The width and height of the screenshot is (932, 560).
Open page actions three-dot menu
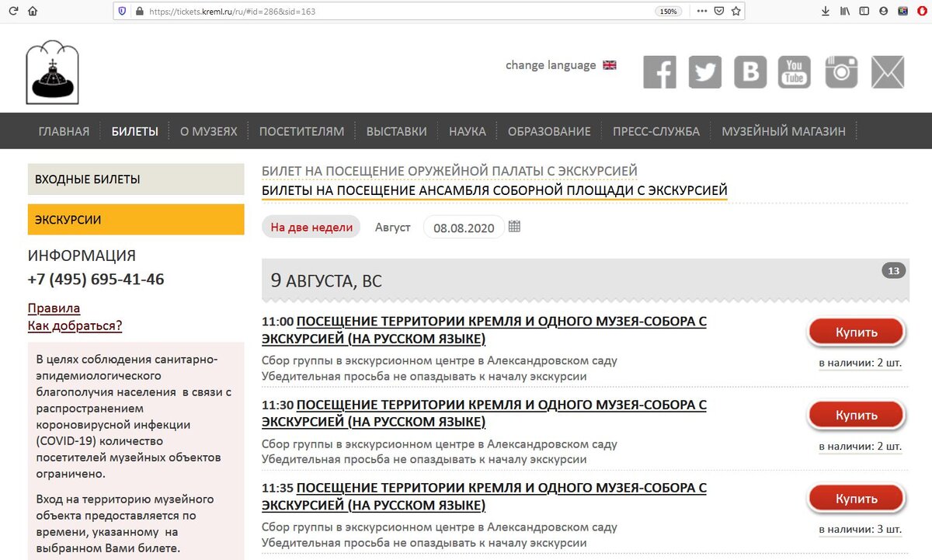point(702,12)
